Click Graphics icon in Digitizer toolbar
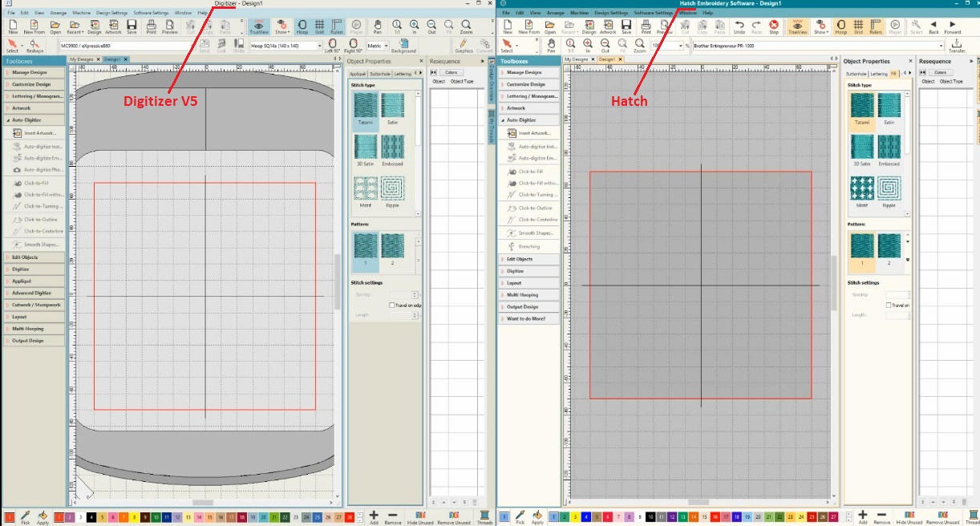This screenshot has width=980, height=526. coord(464,45)
